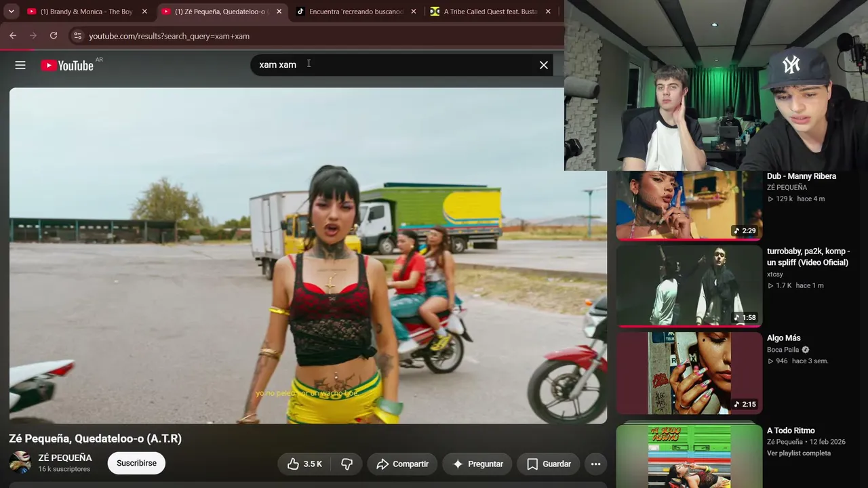Viewport: 868px width, 488px height.
Task: Go back to the previous page
Action: [13, 36]
